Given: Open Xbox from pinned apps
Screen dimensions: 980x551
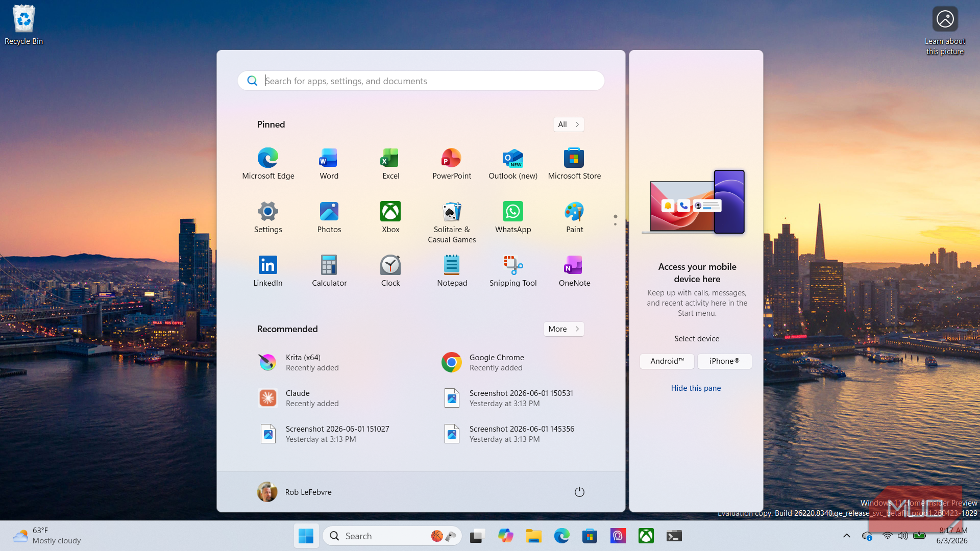Looking at the screenshot, I should [390, 217].
